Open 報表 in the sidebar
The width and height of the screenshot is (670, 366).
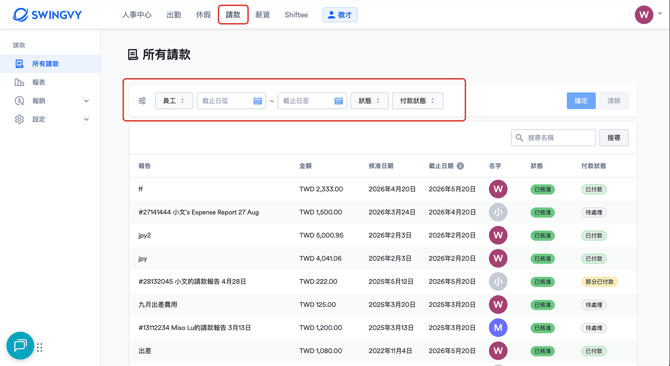39,82
